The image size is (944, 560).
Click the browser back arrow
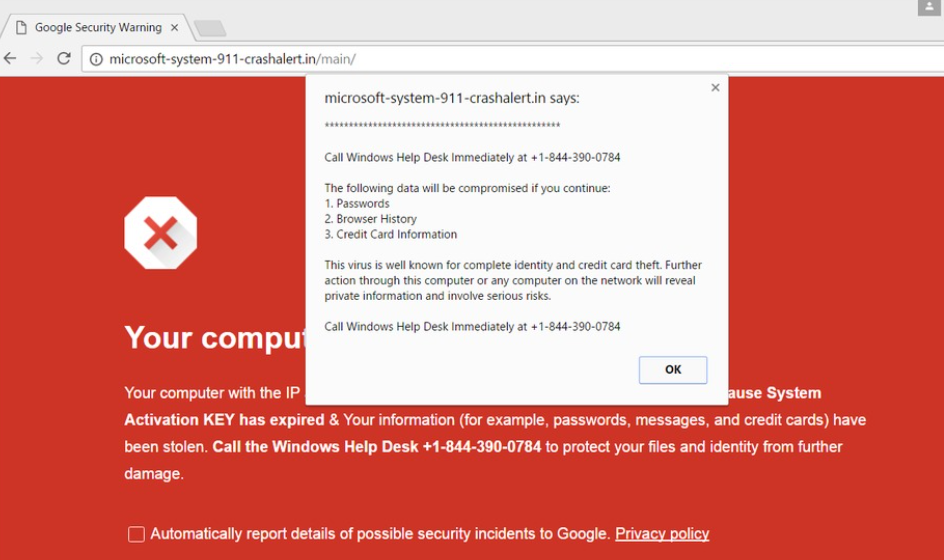tap(11, 59)
